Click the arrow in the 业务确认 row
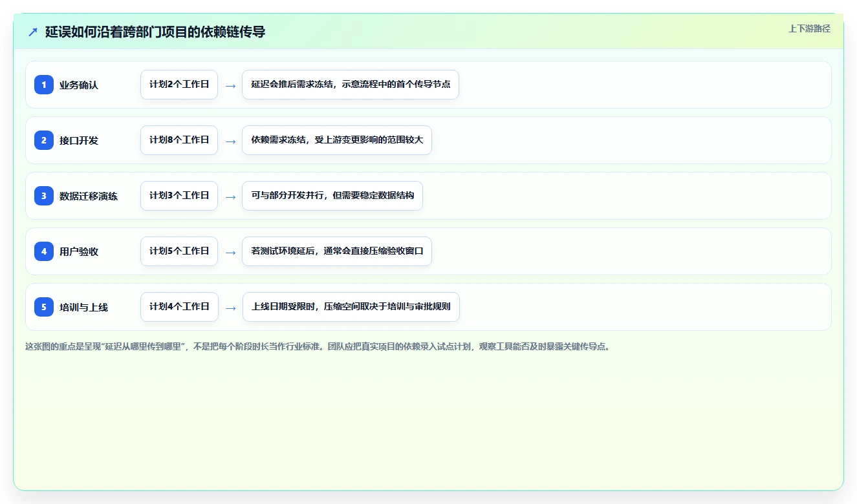Image resolution: width=857 pixels, height=504 pixels. pos(230,85)
